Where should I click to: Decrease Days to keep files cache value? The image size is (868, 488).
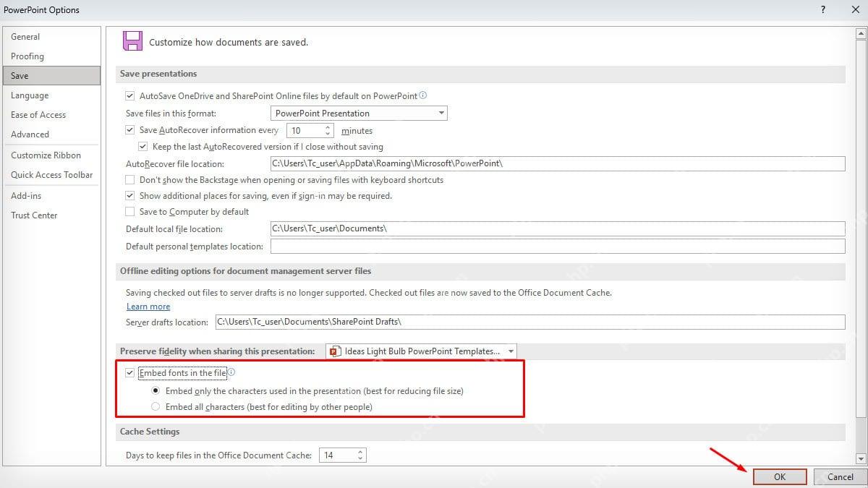pos(361,459)
